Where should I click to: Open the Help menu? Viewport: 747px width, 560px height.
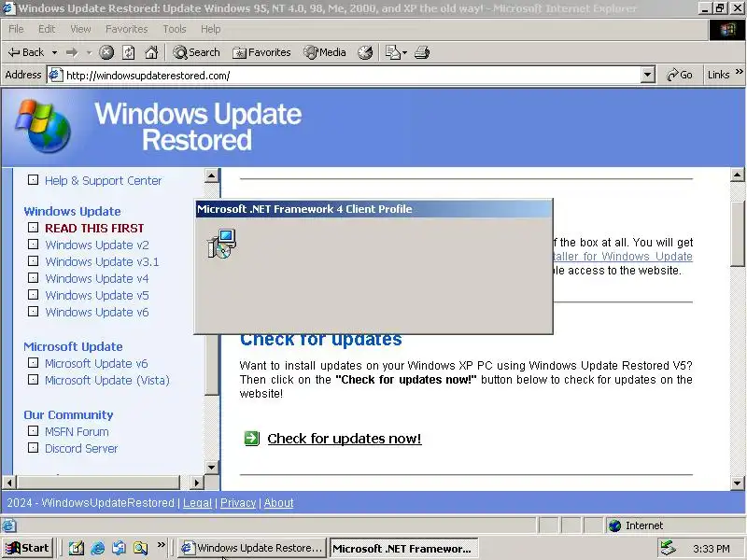tap(210, 29)
